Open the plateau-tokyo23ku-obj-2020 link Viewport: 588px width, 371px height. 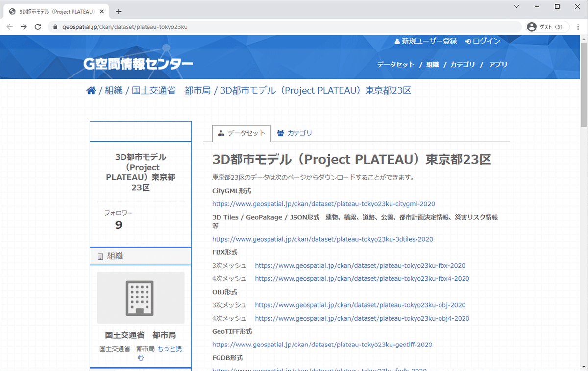pyautogui.click(x=360, y=305)
